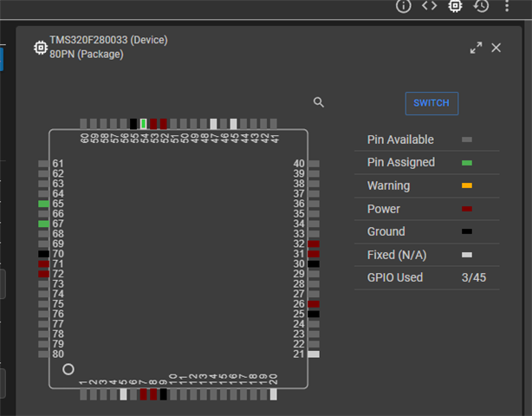Click the 'TMS320F280033 (Device)' title text
The width and height of the screenshot is (532, 416).
click(x=108, y=40)
